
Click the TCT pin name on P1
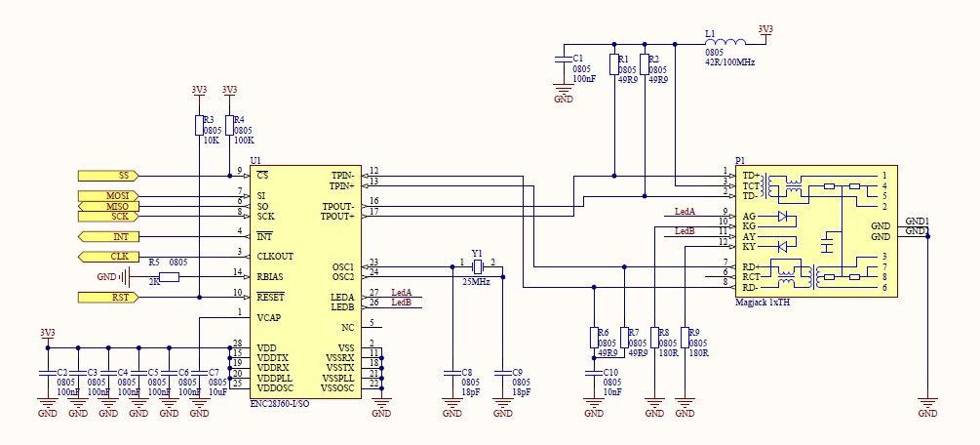(x=751, y=186)
